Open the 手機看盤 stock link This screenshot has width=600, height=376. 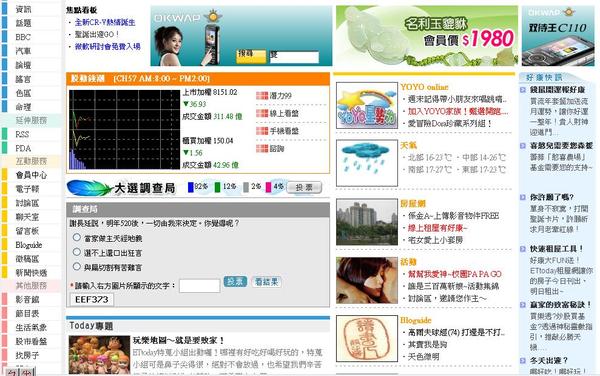[284, 131]
